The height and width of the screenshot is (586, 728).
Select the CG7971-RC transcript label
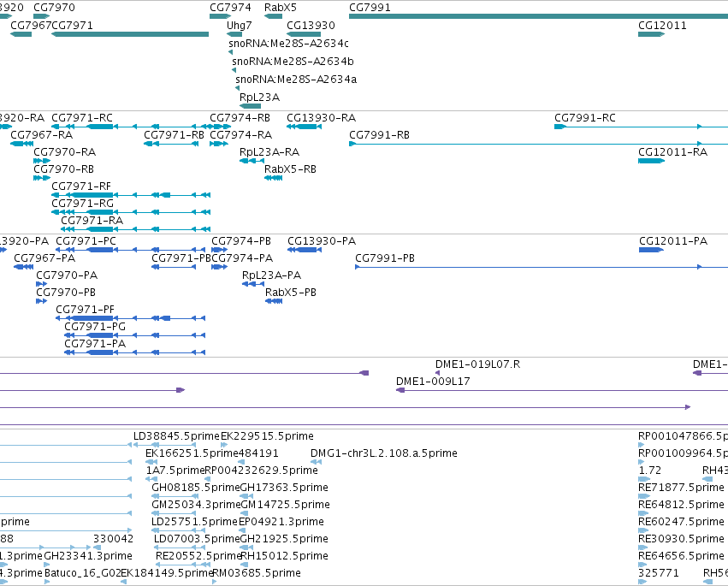82,118
